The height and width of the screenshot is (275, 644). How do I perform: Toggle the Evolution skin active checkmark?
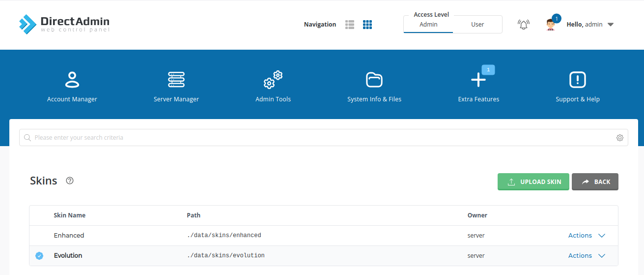(x=39, y=256)
